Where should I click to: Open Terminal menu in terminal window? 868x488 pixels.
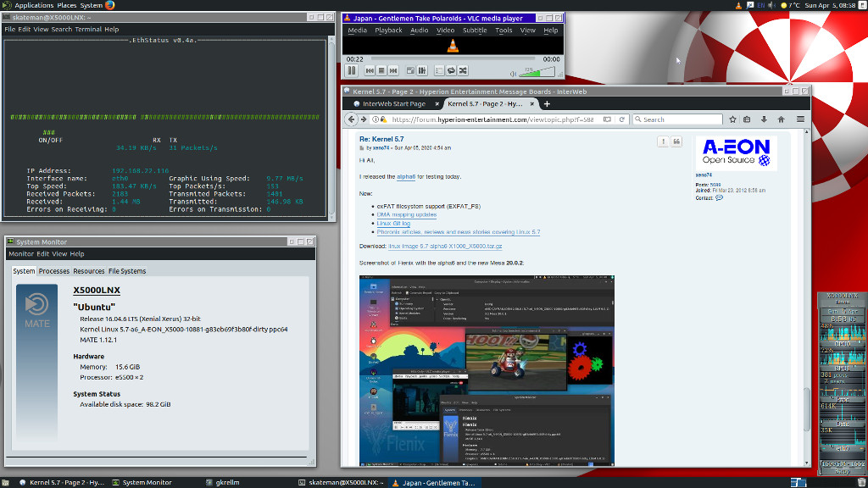pos(88,30)
